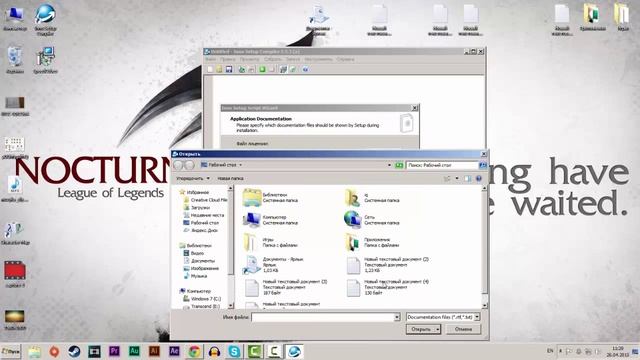This screenshot has height=360, width=640.
Task: Select Новый текстовый документ (3) file
Action: click(285, 287)
